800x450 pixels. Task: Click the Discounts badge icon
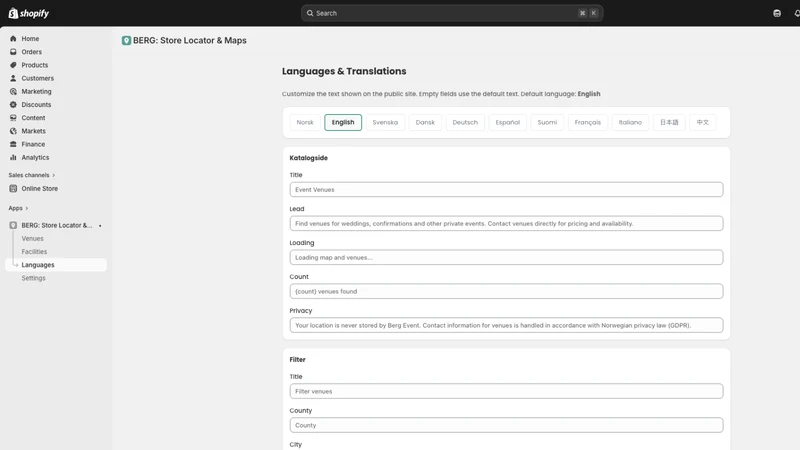[x=13, y=105]
